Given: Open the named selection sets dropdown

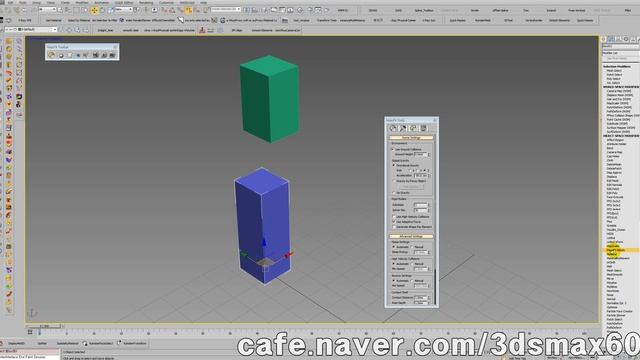Looking at the screenshot, I should pyautogui.click(x=226, y=10).
